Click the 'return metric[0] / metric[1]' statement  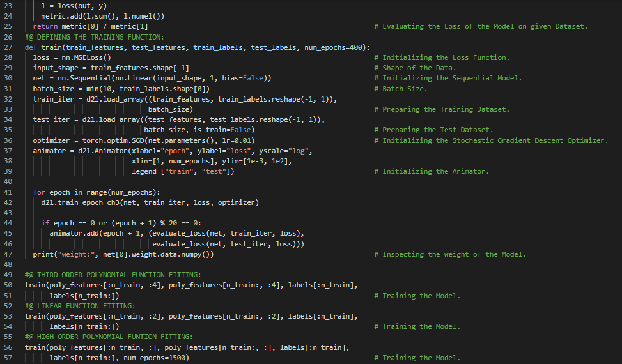(90, 26)
